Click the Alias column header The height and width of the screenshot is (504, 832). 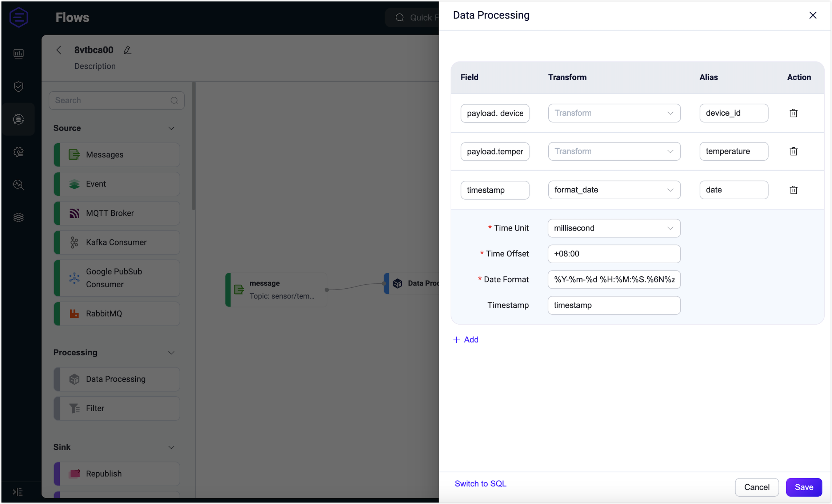pos(708,77)
